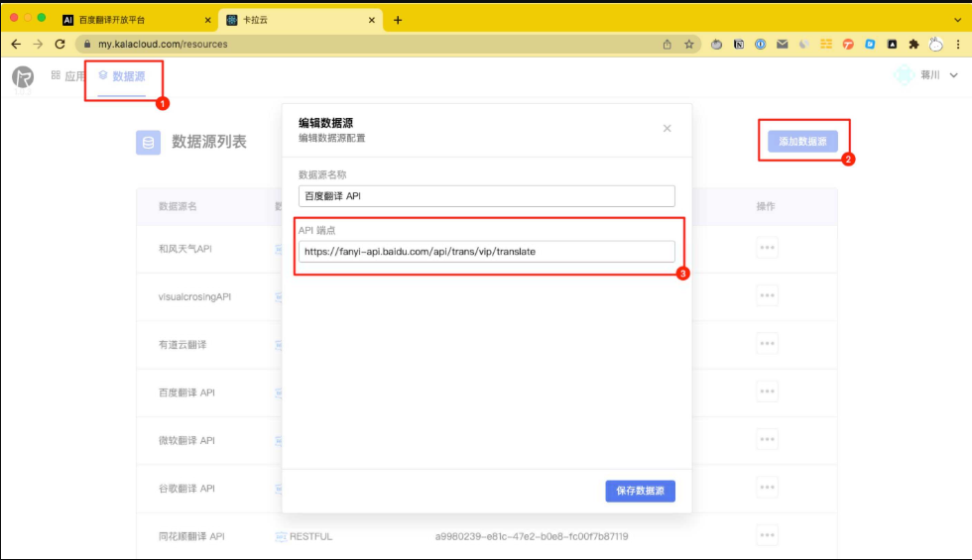The image size is (972, 560).
Task: Open actions menu for 有道云翻译 row
Action: (x=767, y=343)
